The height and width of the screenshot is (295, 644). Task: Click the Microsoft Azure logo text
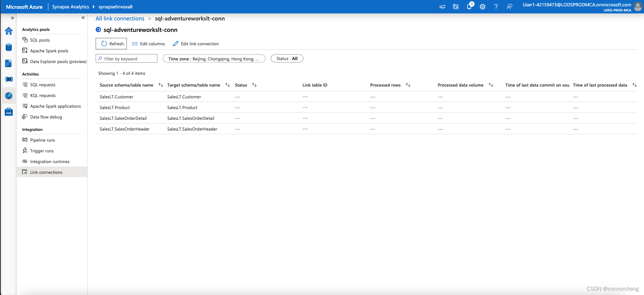pyautogui.click(x=24, y=7)
